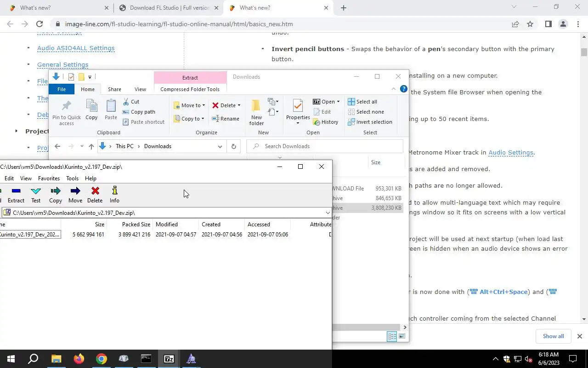
Task: Open 7-Zip path combo box dropdown arrow
Action: pos(328,213)
